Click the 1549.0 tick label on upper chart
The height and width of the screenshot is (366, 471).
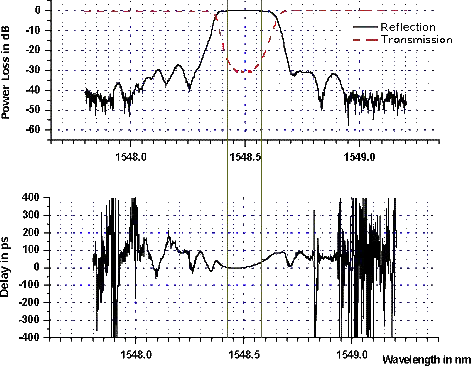(x=360, y=156)
